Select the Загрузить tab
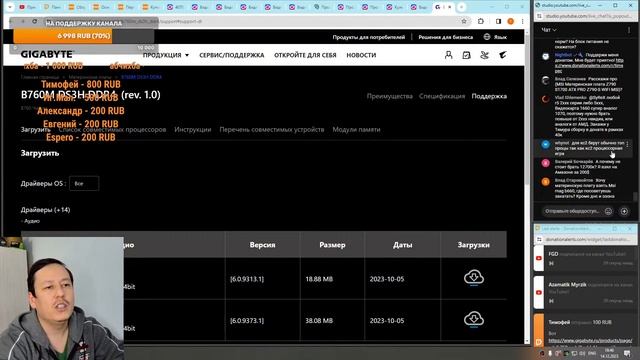This screenshot has height=360, width=640. pos(36,129)
